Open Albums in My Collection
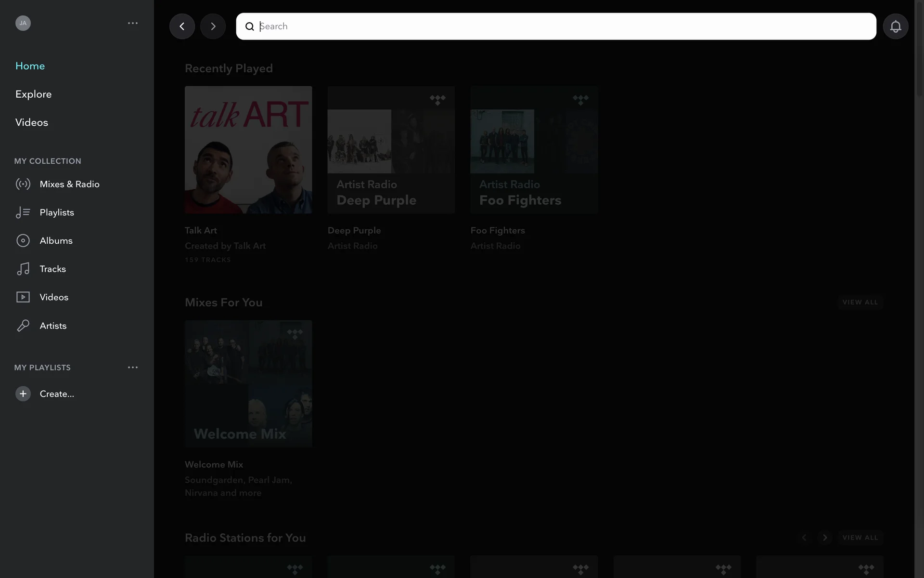Viewport: 924px width, 578px height. [x=56, y=241]
